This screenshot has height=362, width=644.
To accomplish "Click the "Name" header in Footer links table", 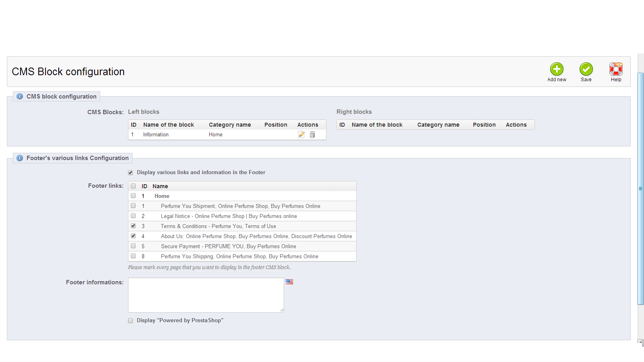I will pos(160,186).
